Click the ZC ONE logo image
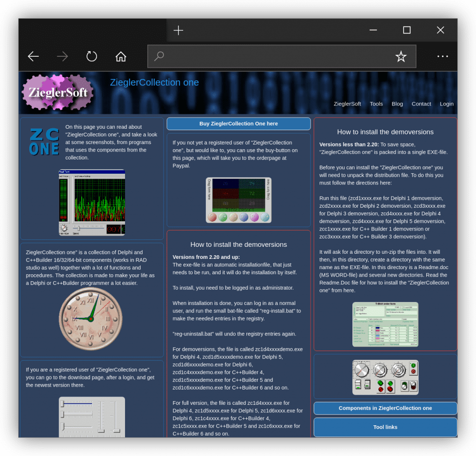The height and width of the screenshot is (456, 476). pyautogui.click(x=44, y=142)
